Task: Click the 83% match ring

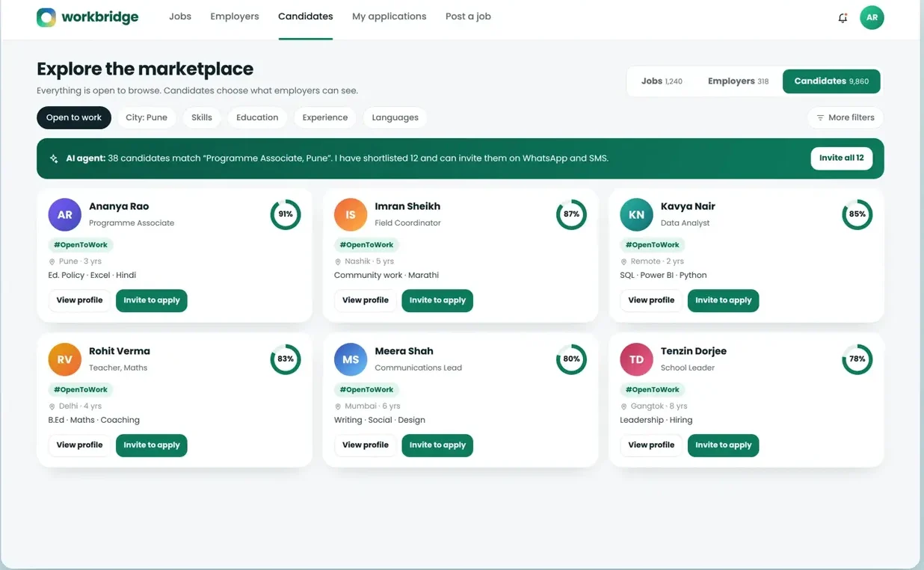Action: pos(286,359)
